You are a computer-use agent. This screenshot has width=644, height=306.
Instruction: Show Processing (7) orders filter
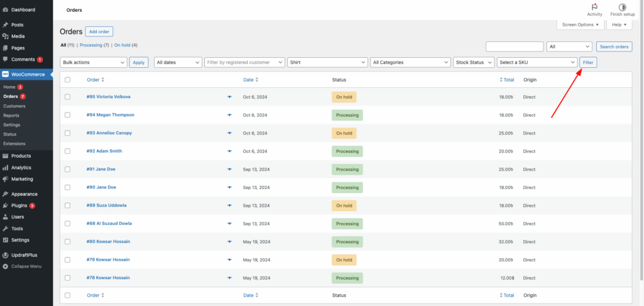pos(94,45)
